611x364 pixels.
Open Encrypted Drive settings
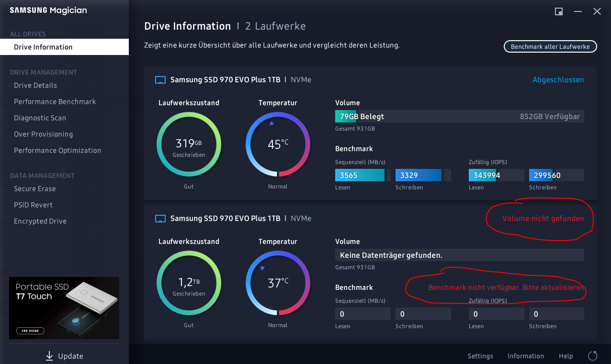40,221
